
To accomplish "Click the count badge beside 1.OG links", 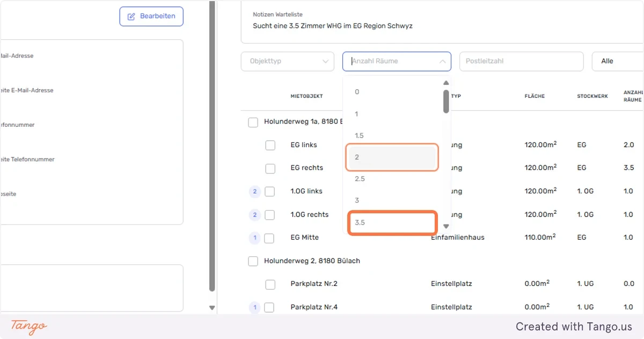I will 255,191.
